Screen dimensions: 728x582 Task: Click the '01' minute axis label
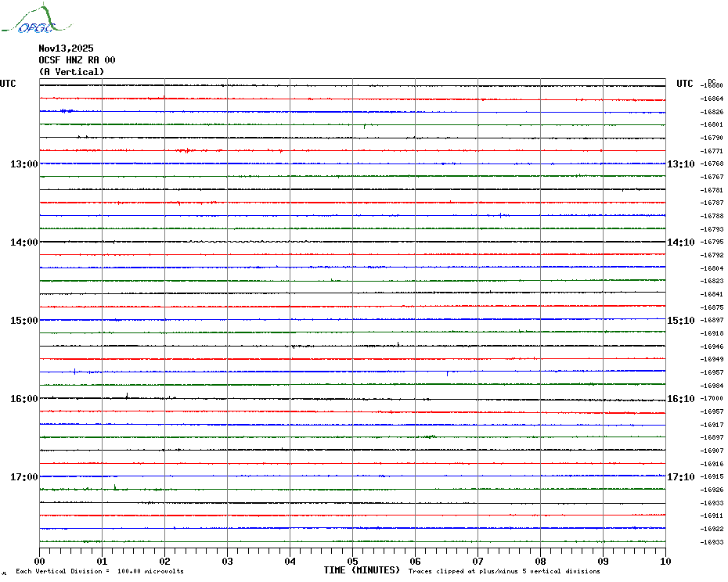coord(102,561)
